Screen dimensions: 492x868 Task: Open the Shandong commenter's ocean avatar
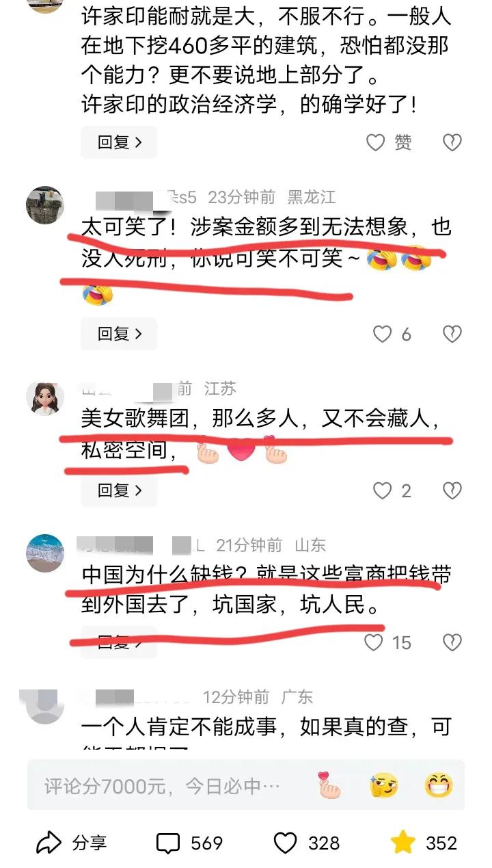(45, 553)
